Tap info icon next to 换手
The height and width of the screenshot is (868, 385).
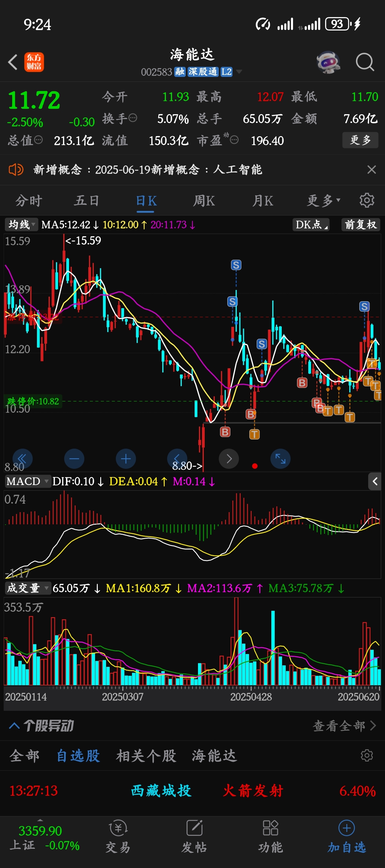point(133,118)
